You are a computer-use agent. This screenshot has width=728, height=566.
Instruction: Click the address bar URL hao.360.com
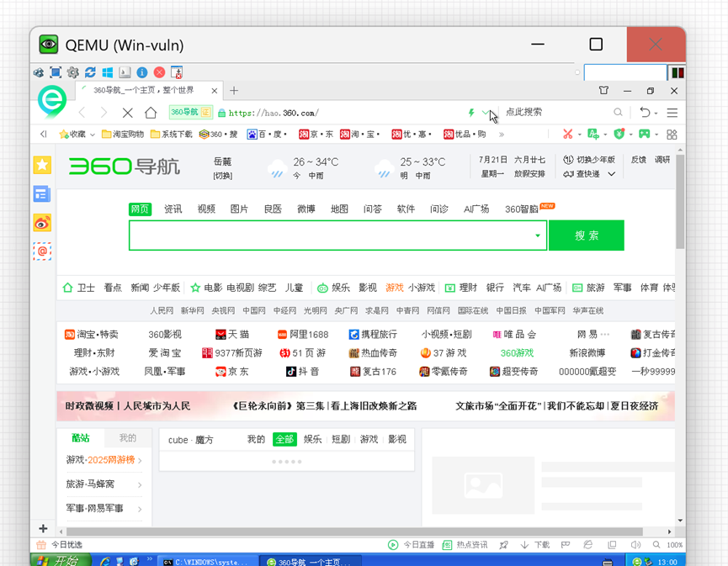pyautogui.click(x=274, y=113)
